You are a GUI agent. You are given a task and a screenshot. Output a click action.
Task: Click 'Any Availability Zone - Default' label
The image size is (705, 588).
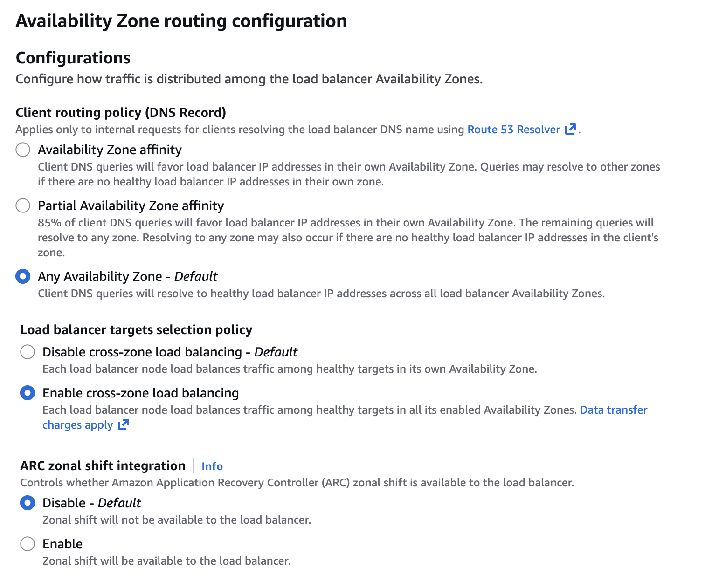(127, 277)
